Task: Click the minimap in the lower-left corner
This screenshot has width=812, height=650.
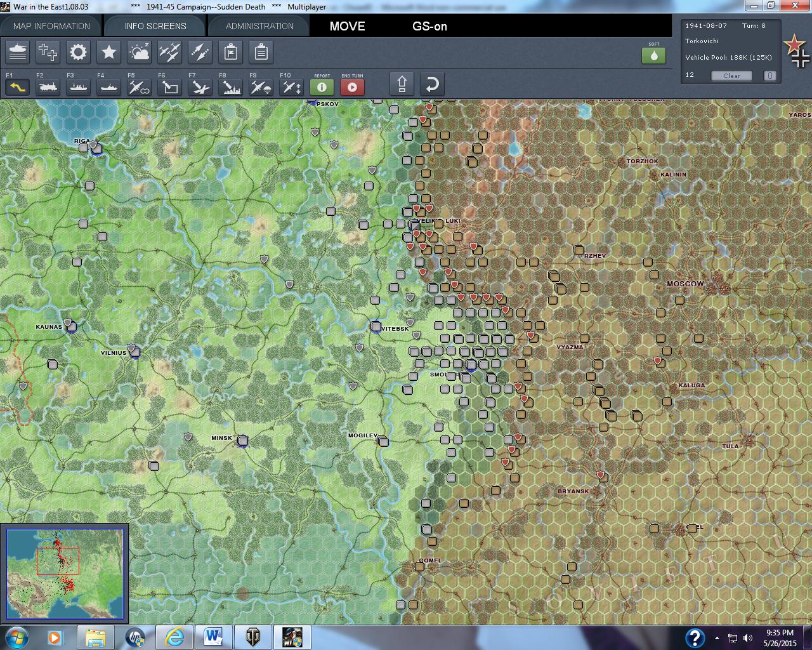Action: click(65, 574)
